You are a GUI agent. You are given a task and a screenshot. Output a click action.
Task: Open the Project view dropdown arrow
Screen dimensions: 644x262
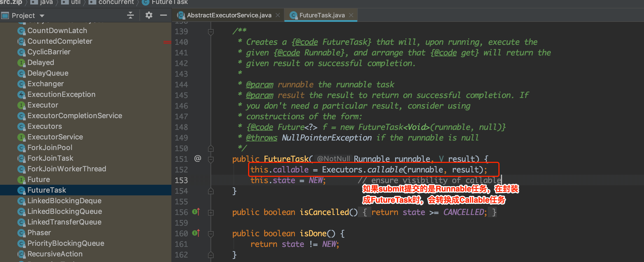coord(42,16)
